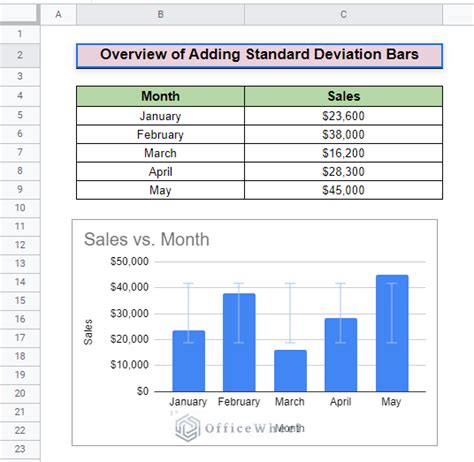Click the May bar in the chart
The height and width of the screenshot is (462, 474).
pyautogui.click(x=392, y=333)
